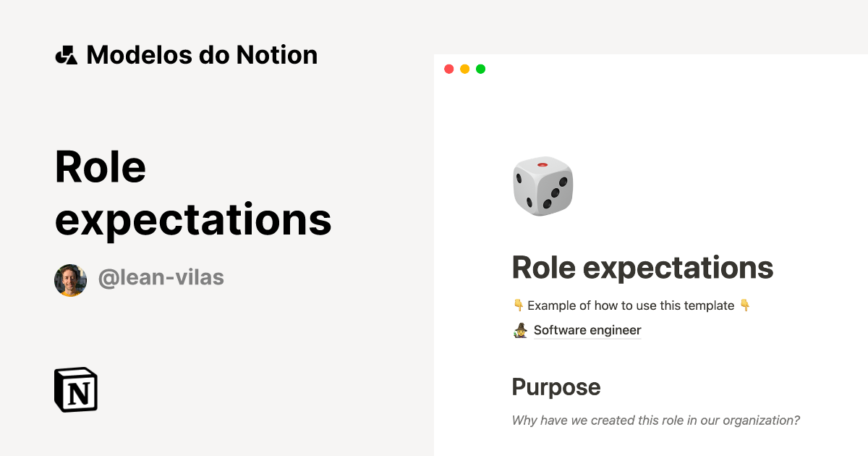868x456 pixels.
Task: Click the large Role expectations headline
Action: click(x=193, y=192)
